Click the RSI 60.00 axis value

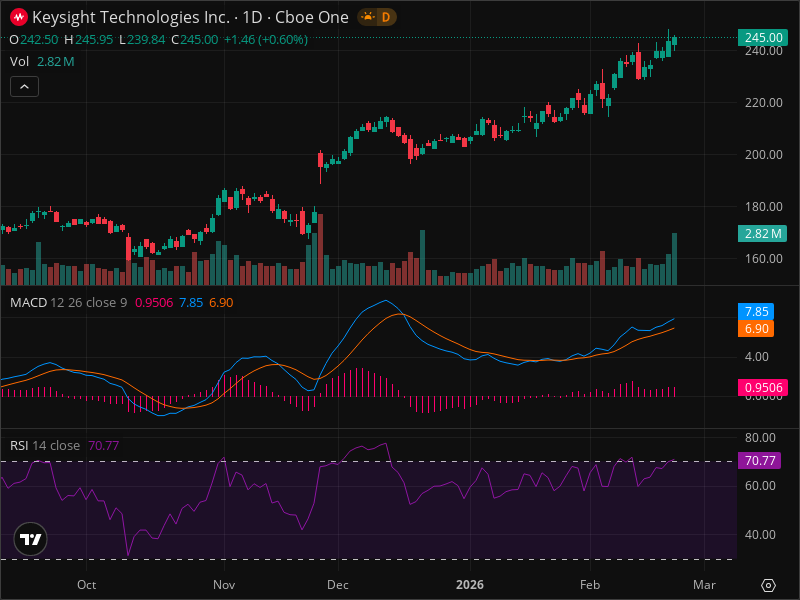[760, 486]
